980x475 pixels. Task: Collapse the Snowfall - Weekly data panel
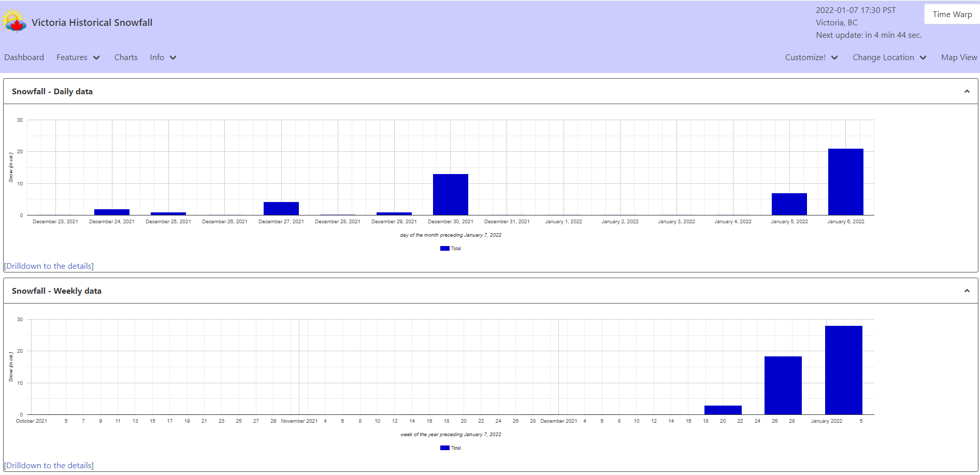(967, 291)
